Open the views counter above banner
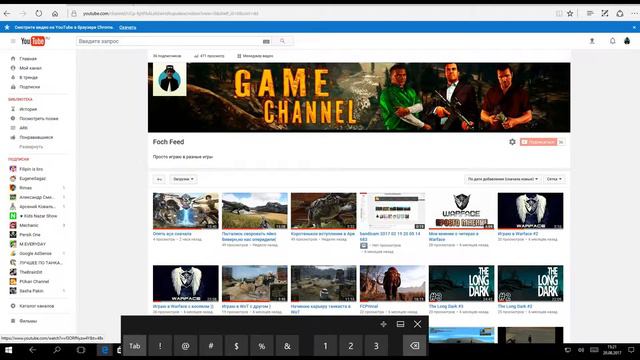Viewport: 640px width, 360px height. click(x=209, y=56)
